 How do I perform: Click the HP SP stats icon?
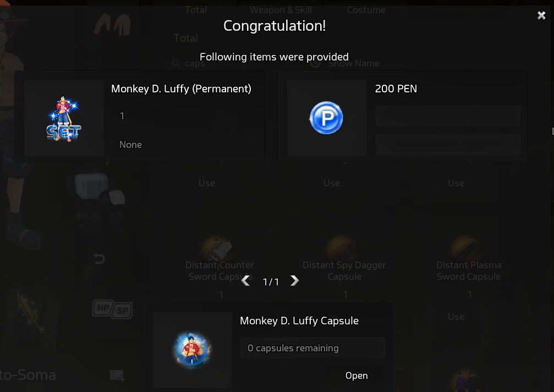(112, 309)
